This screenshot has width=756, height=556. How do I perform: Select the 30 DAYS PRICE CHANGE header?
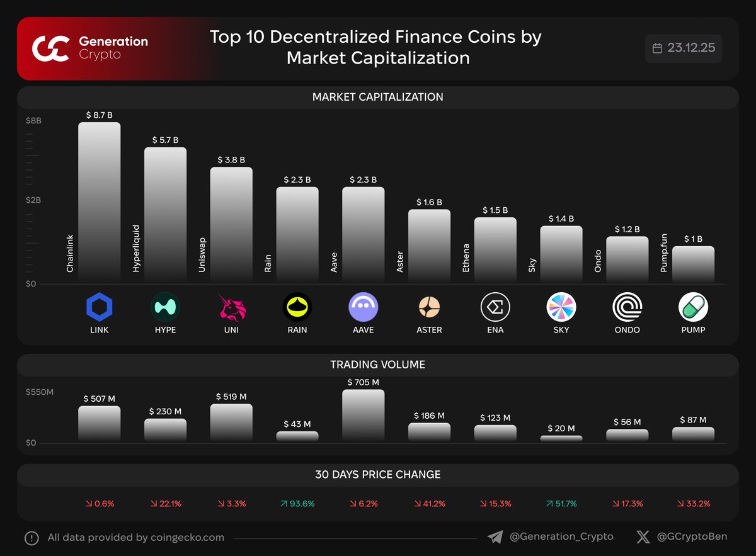(377, 475)
